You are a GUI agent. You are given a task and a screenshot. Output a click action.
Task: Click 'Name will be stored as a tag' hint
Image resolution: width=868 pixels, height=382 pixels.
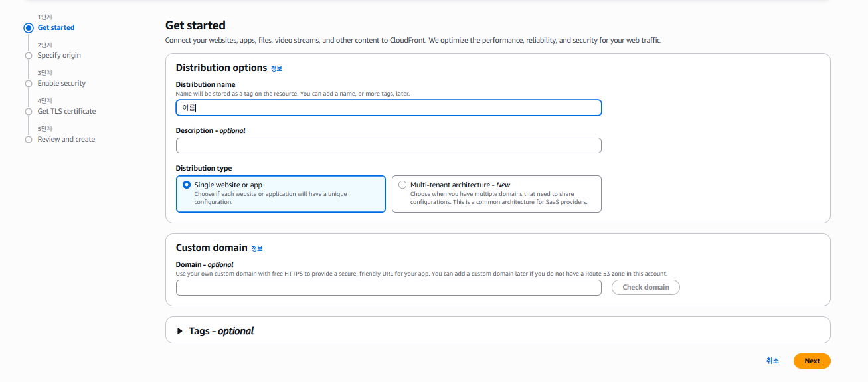point(292,94)
